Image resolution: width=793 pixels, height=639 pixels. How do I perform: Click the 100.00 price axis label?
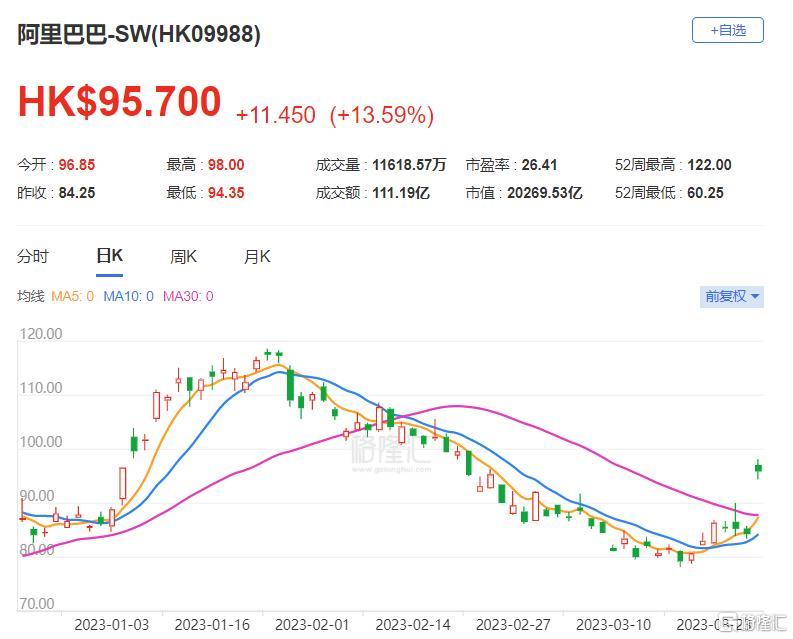(41, 442)
